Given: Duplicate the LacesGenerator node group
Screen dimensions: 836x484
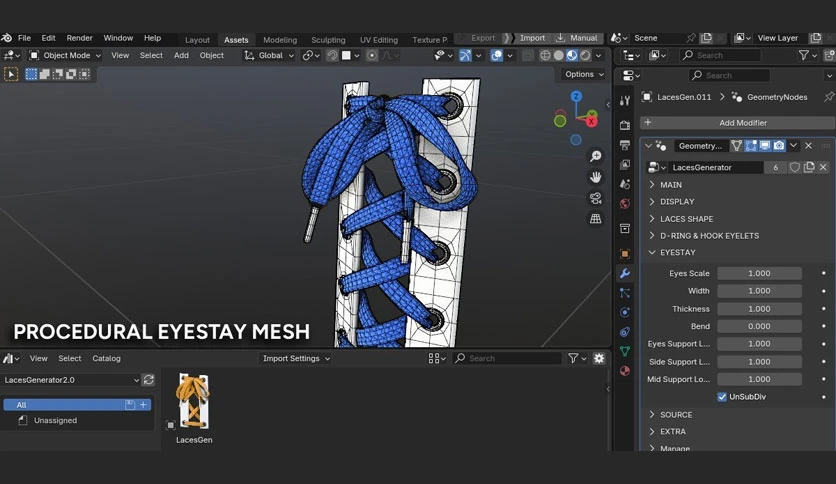Looking at the screenshot, I should pos(809,167).
